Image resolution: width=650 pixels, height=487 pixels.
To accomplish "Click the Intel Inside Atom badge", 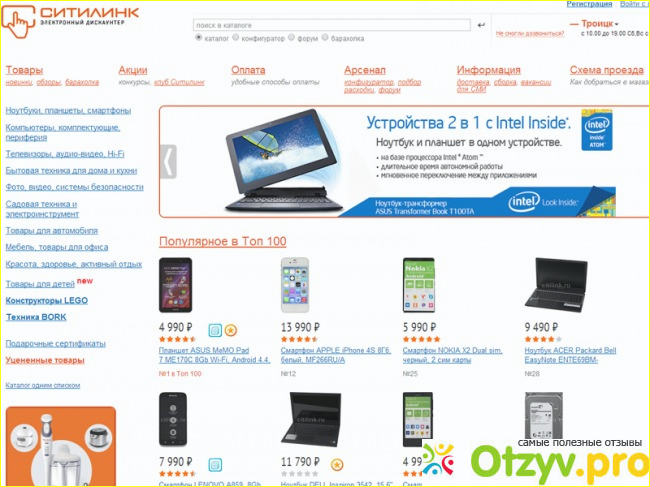I will pyautogui.click(x=597, y=130).
